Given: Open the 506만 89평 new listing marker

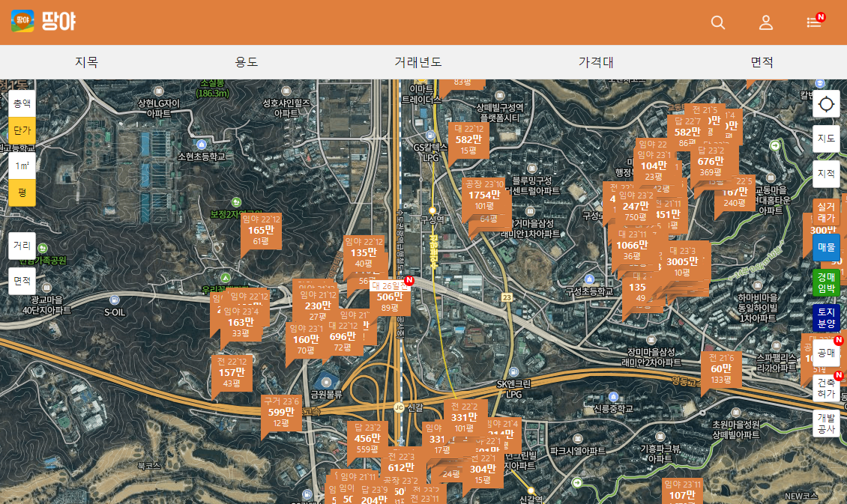Looking at the screenshot, I should pyautogui.click(x=390, y=297).
